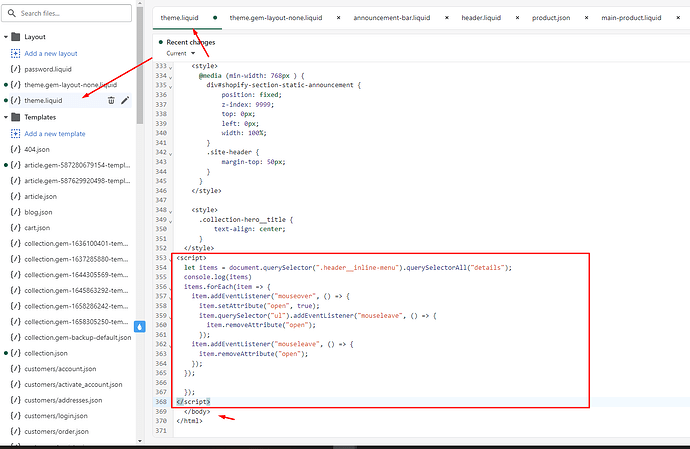Click line 354 querySelector code
The height and width of the screenshot is (449, 690).
(348, 268)
